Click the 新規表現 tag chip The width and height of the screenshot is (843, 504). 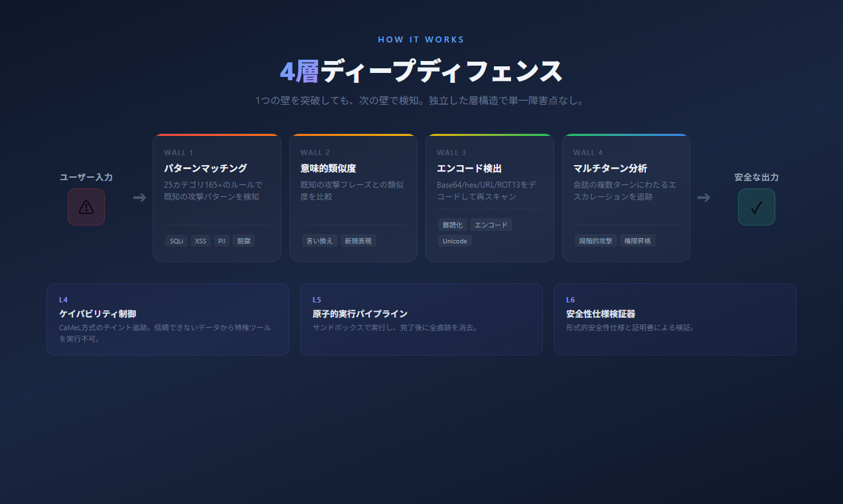click(x=358, y=241)
